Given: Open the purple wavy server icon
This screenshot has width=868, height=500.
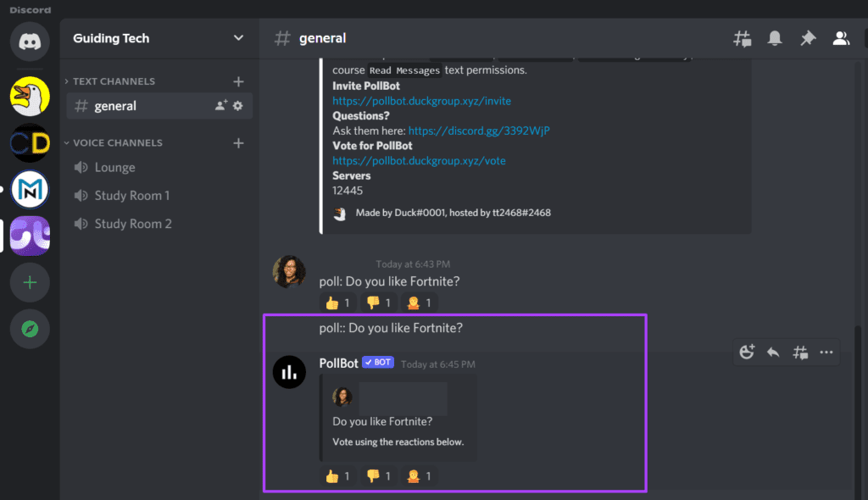Looking at the screenshot, I should point(30,236).
